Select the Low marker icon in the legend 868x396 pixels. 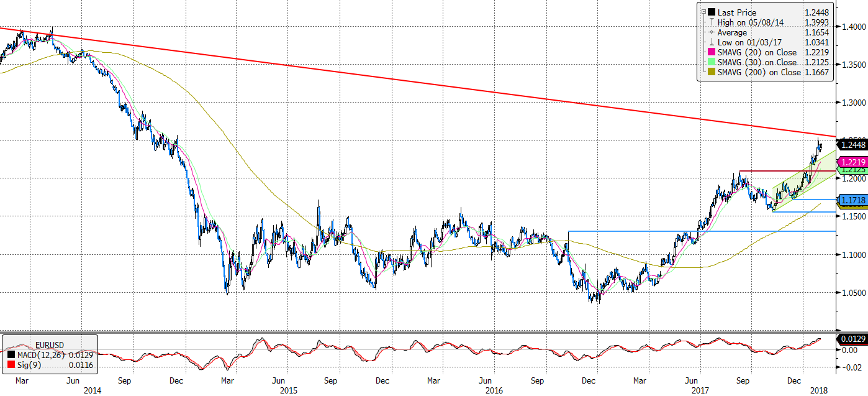711,42
